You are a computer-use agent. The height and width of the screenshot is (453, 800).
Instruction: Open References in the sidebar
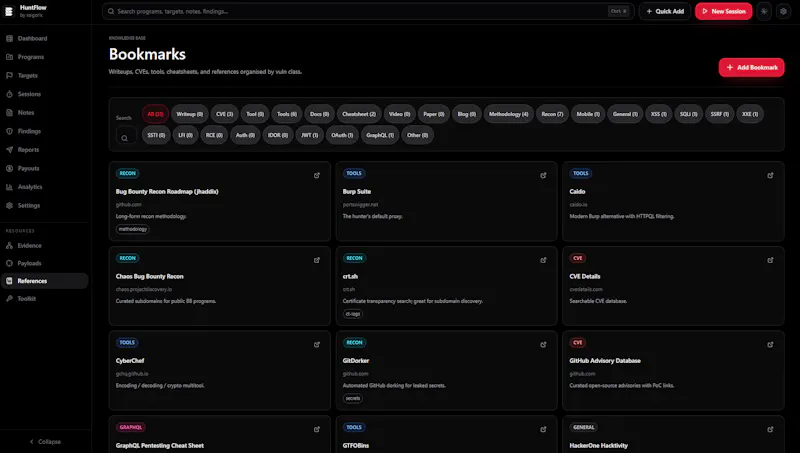[x=44, y=281]
